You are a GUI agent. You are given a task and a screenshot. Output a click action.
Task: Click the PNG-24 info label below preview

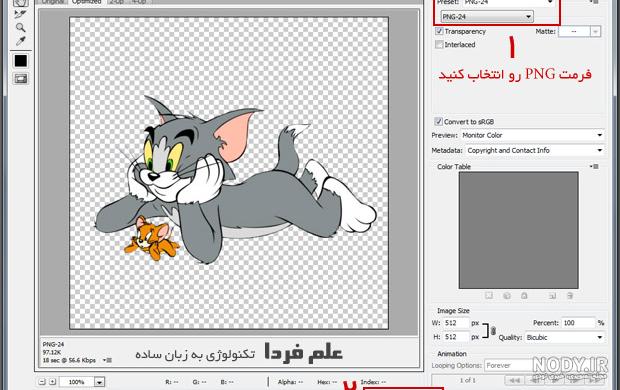click(53, 345)
